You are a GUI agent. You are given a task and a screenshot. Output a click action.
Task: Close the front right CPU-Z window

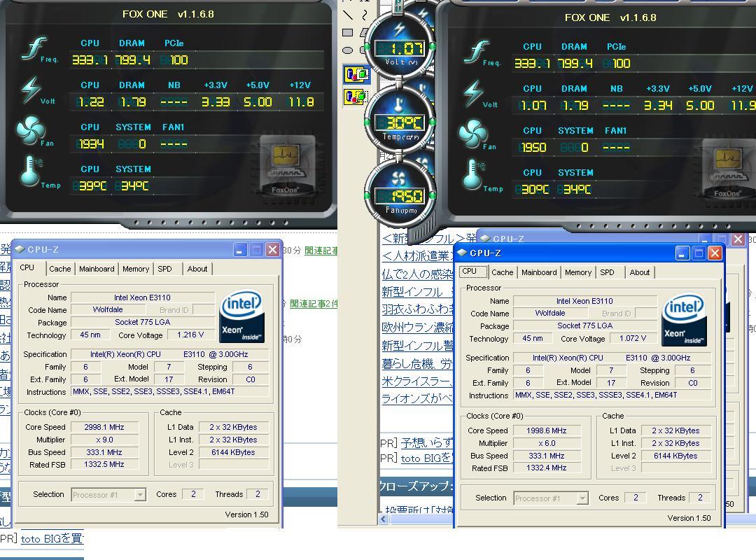tap(715, 253)
